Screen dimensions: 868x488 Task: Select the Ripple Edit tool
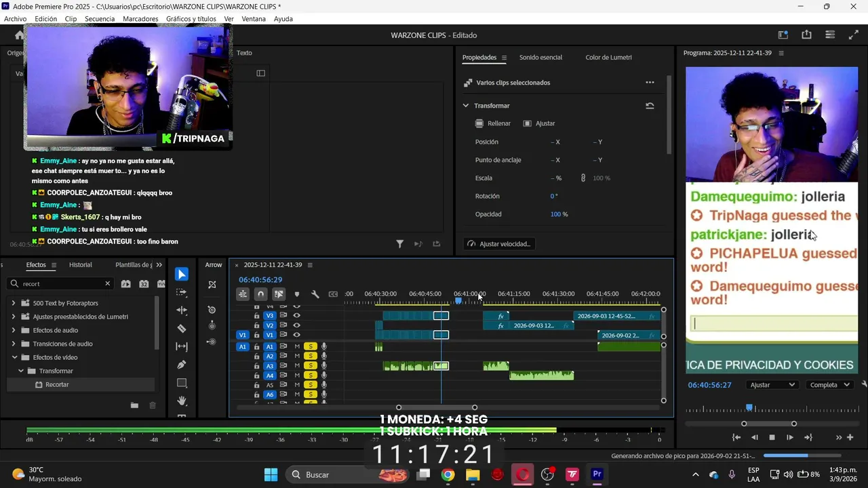click(182, 310)
